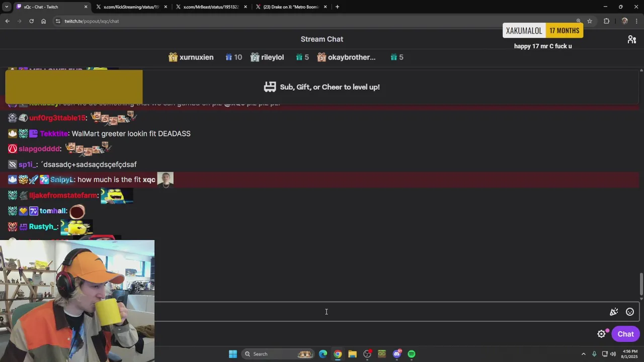
Task: Click sp1i_'s crossed-eye badge icon
Action: pos(13,164)
